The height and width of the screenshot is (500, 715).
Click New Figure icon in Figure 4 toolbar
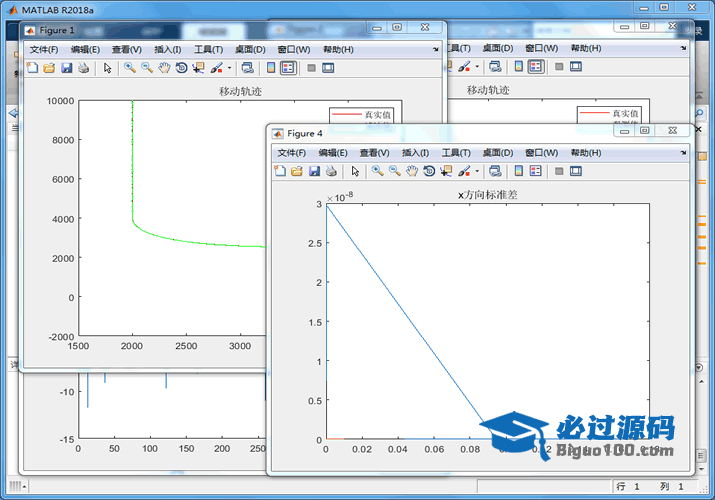[x=280, y=171]
